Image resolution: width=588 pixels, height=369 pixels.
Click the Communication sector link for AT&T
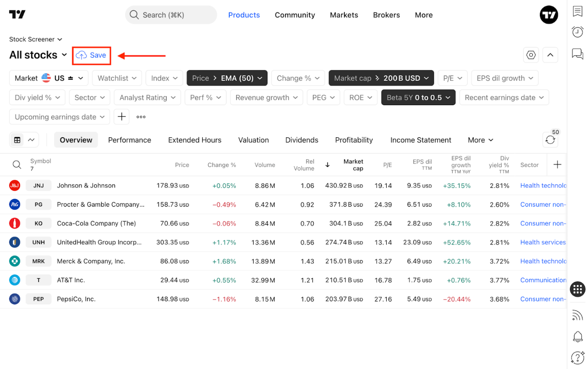543,280
